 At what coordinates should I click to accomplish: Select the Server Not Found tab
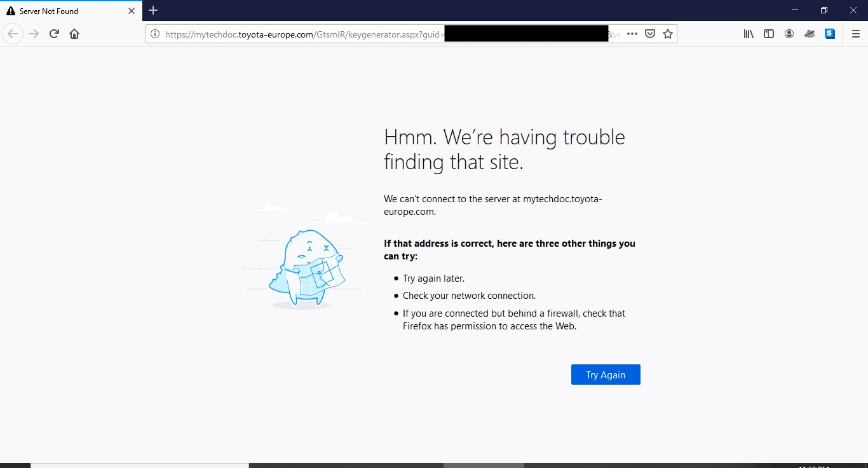(71, 11)
